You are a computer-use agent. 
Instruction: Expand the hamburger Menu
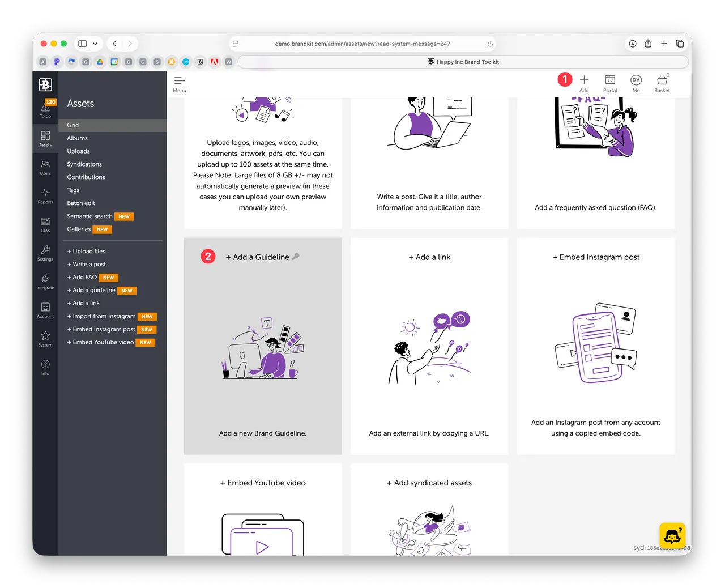(180, 83)
